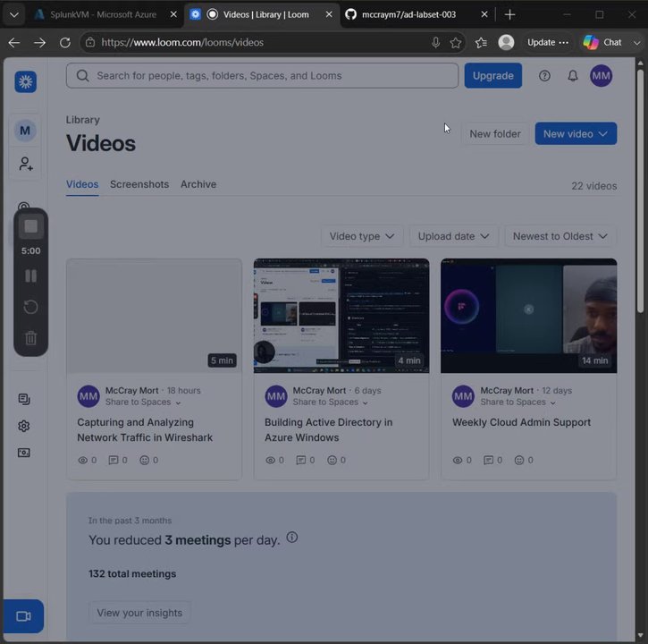Switch to the Archive tab
Viewport: 648px width, 644px height.
click(x=198, y=184)
